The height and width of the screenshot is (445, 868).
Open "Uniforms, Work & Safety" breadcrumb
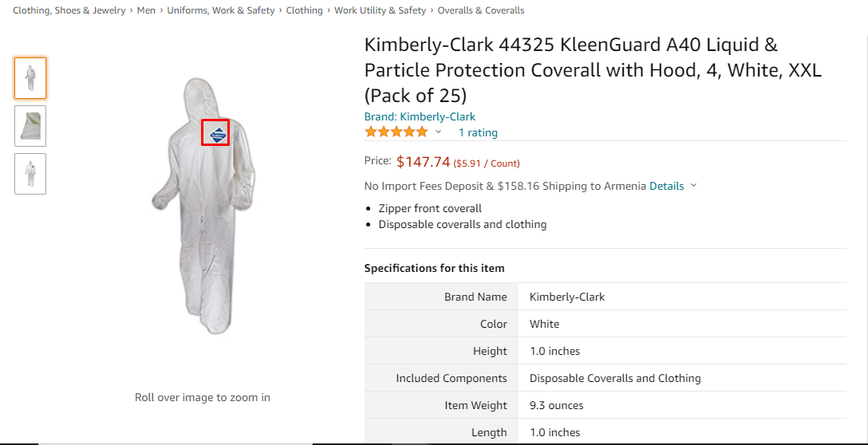click(220, 10)
